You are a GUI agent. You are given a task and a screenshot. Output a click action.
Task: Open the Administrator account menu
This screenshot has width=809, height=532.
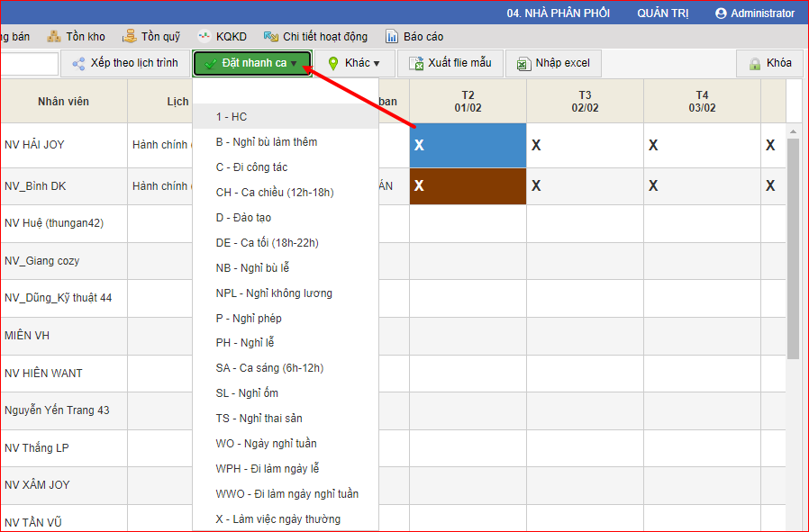(755, 14)
